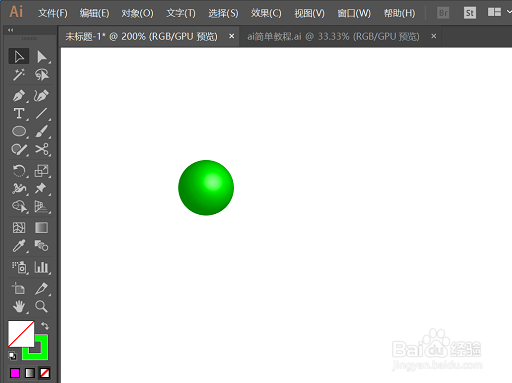This screenshot has height=383, width=512.
Task: Select the Symbol Sprayer tool
Action: click(x=19, y=267)
